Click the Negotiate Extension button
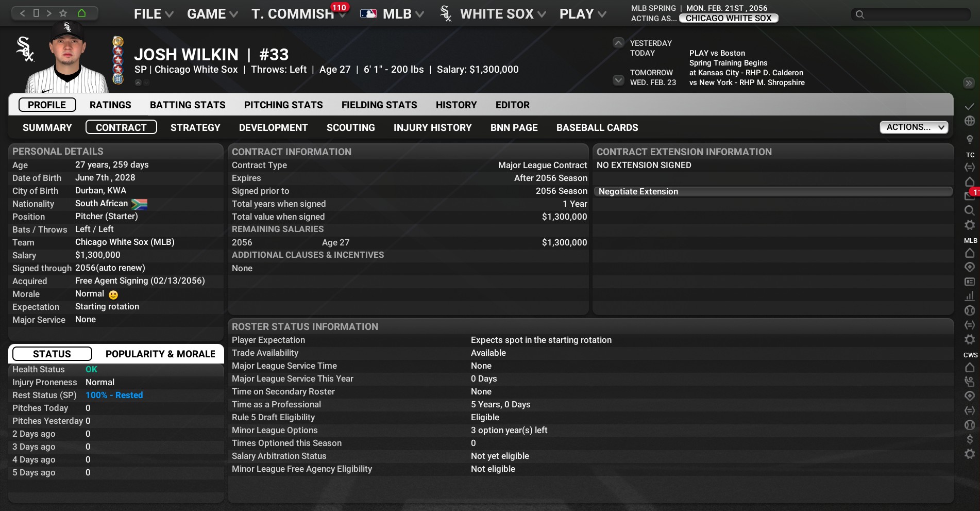 (773, 191)
